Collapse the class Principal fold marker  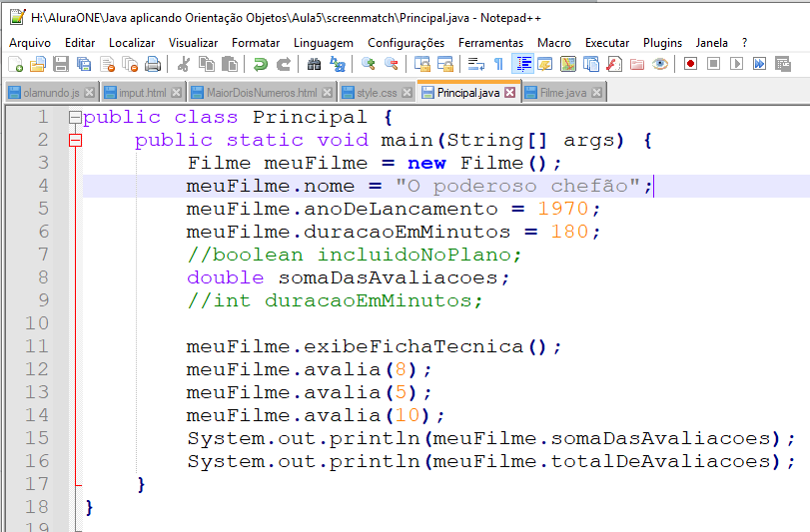point(76,118)
